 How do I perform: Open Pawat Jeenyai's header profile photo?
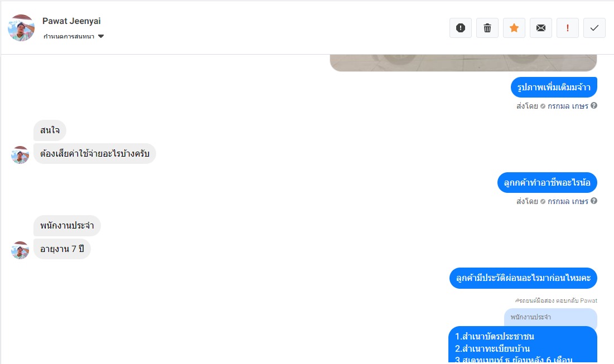(x=21, y=28)
